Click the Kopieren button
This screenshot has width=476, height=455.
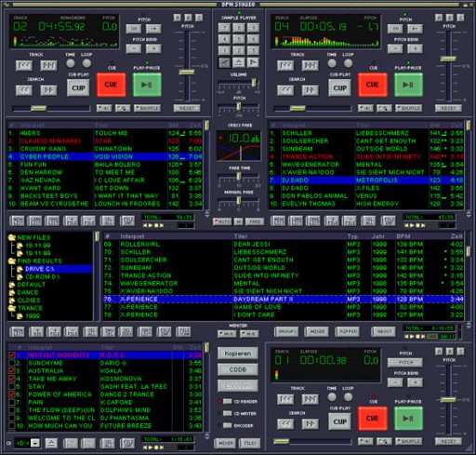coord(238,354)
